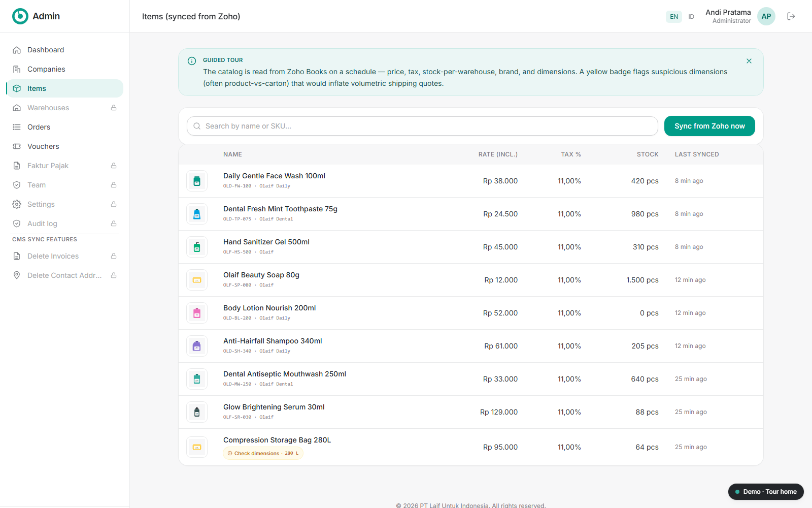Image resolution: width=812 pixels, height=508 pixels.
Task: Click the 1.500 pcs stock value
Action: coord(642,280)
